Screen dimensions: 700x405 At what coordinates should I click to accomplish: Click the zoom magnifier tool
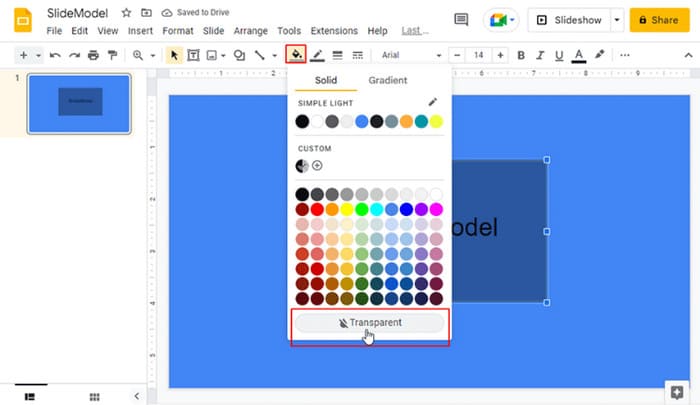[138, 55]
